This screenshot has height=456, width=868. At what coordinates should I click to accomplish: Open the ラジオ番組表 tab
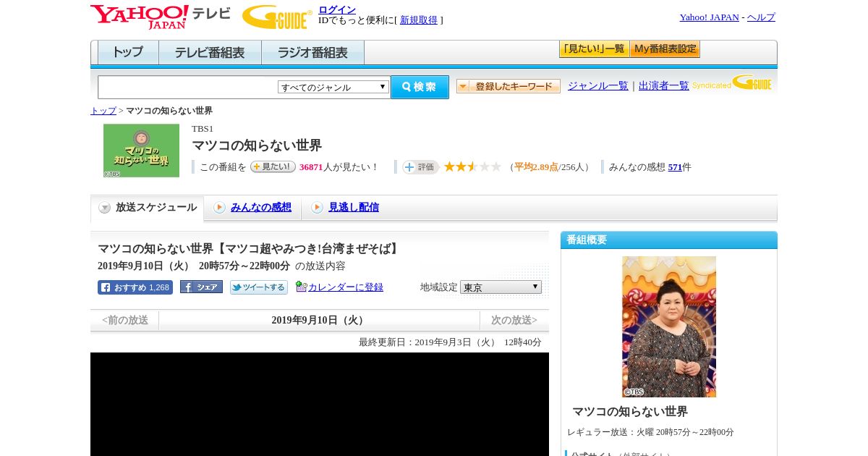[312, 52]
